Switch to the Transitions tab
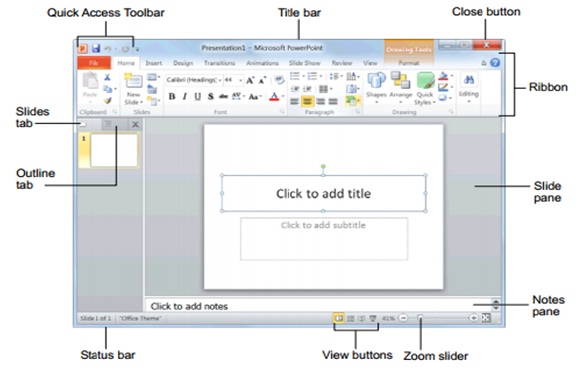579x370 pixels. point(219,63)
